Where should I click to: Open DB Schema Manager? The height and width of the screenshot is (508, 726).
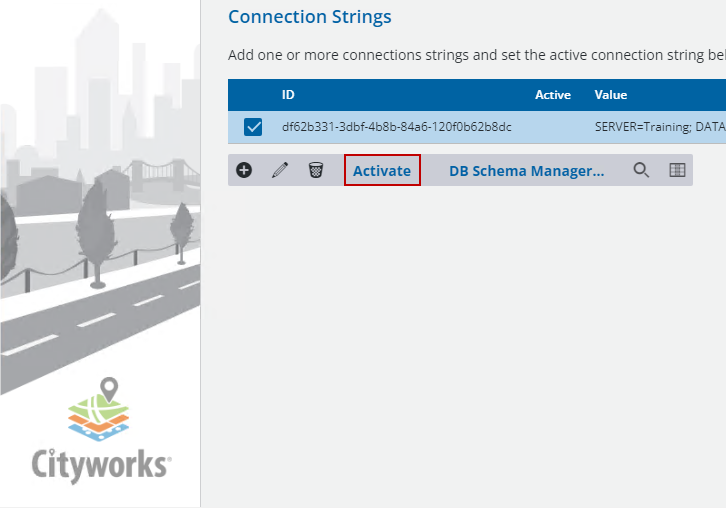coord(526,171)
